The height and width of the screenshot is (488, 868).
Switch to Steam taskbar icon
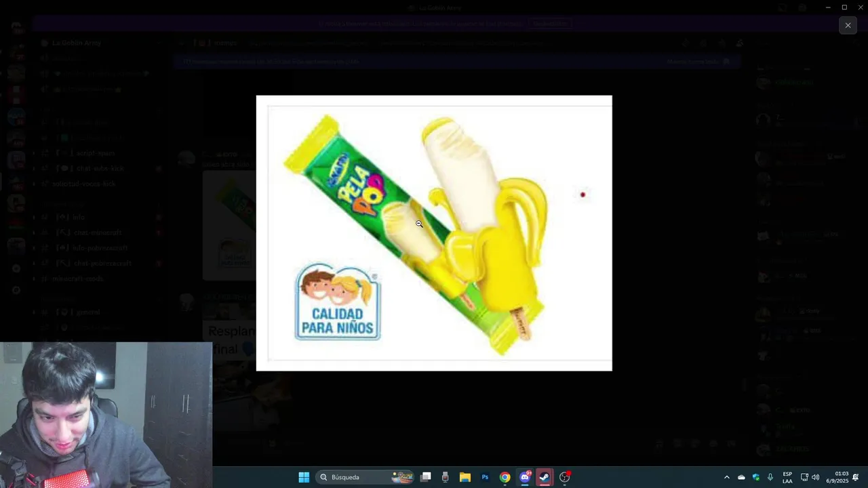(x=544, y=477)
